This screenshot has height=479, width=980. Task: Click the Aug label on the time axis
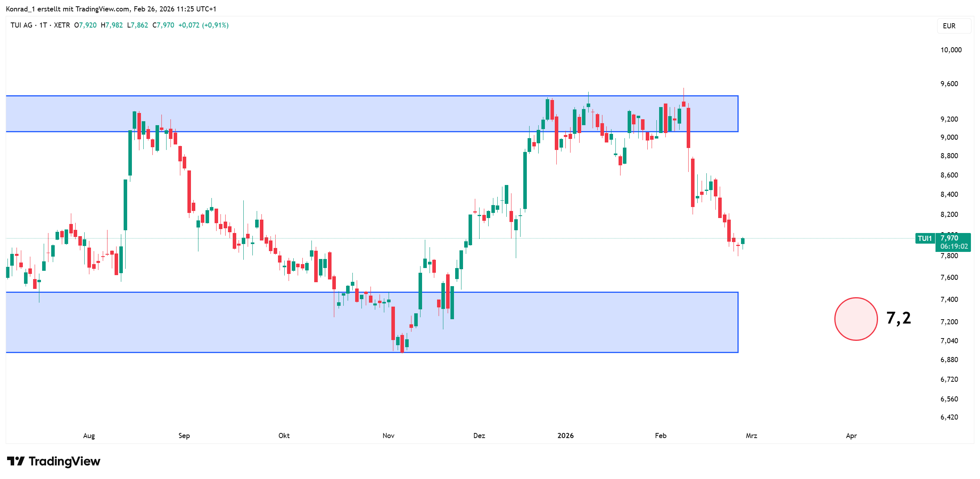[89, 436]
